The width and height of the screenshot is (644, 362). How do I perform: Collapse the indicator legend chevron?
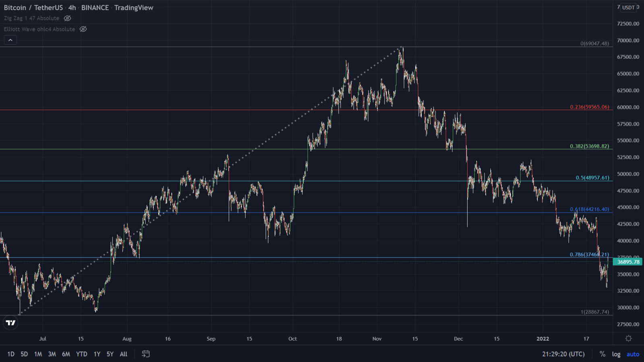[10, 40]
